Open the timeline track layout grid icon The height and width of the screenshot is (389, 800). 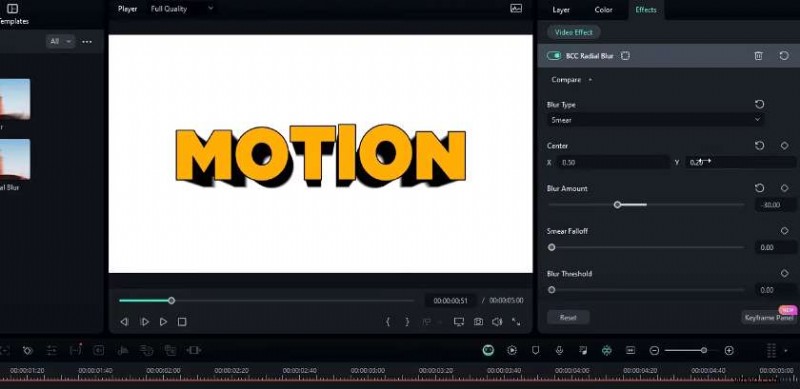click(x=771, y=350)
